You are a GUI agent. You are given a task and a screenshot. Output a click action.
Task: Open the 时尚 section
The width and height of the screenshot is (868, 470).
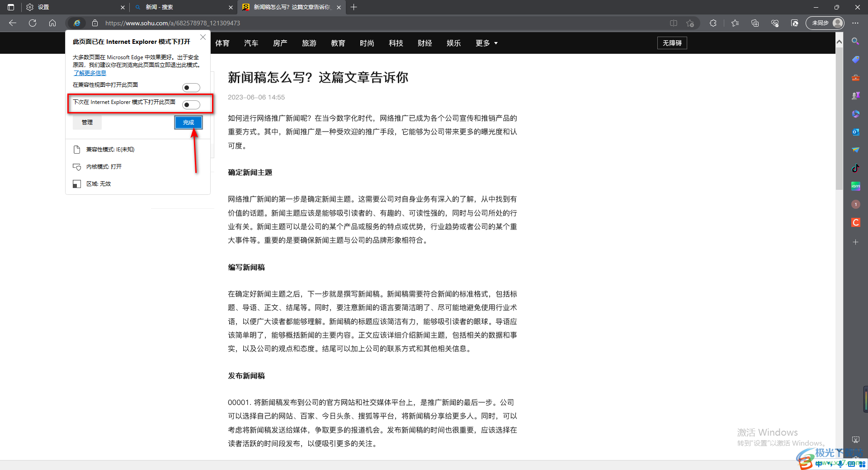tap(367, 43)
